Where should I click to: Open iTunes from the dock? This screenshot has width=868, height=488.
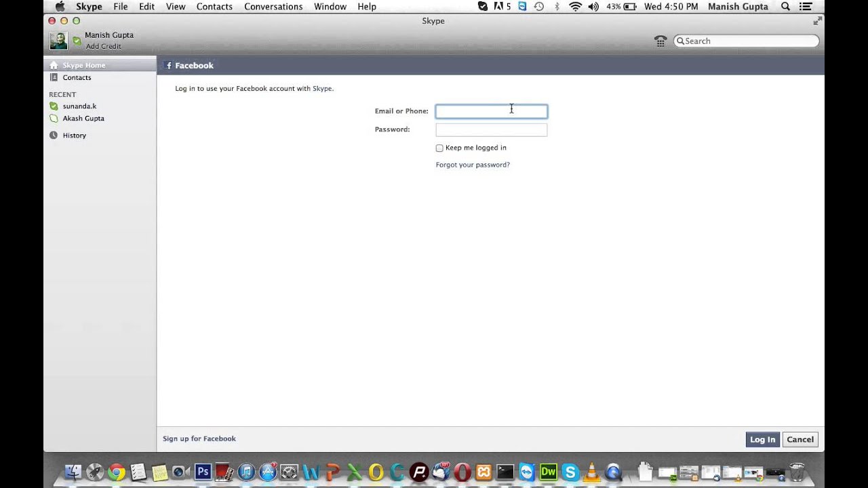pyautogui.click(x=246, y=472)
